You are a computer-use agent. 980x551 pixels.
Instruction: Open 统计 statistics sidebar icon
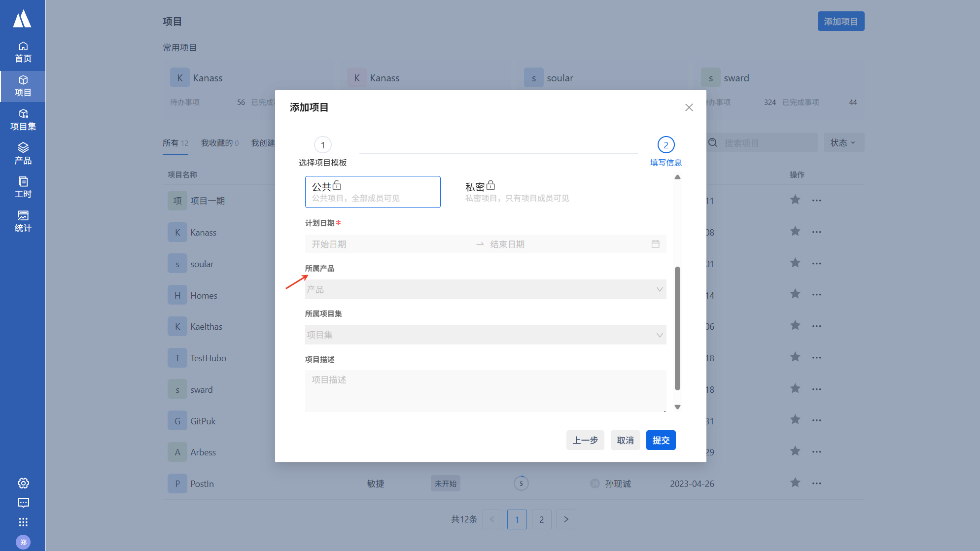(23, 221)
